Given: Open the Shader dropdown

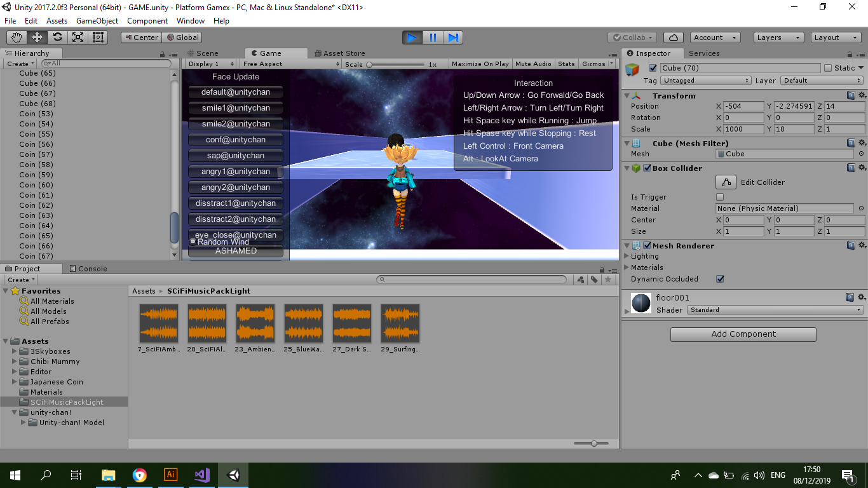Looking at the screenshot, I should (x=775, y=310).
